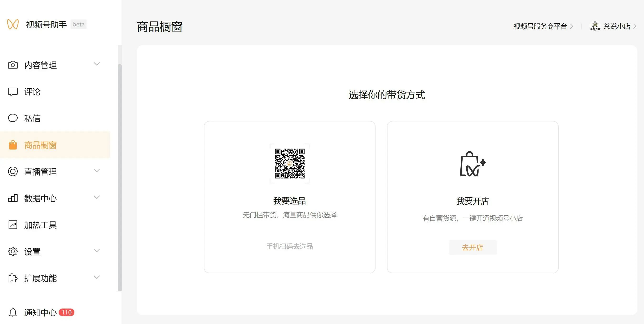Viewport: 644px width, 324px height.
Task: Click the puzzle piece 扩展功能 icon
Action: click(x=13, y=278)
